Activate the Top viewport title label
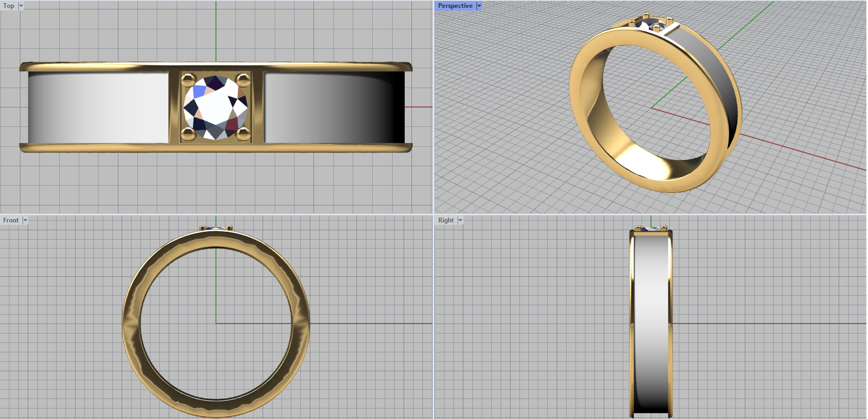 [9, 6]
